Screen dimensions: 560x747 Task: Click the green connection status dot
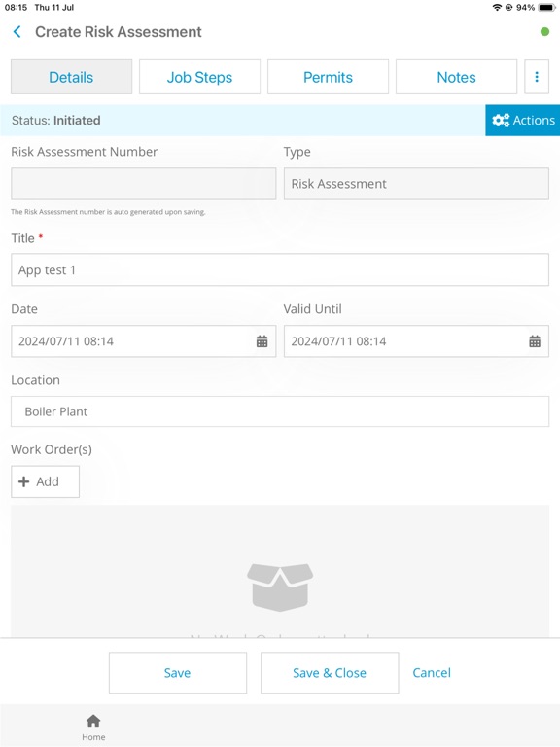544,32
